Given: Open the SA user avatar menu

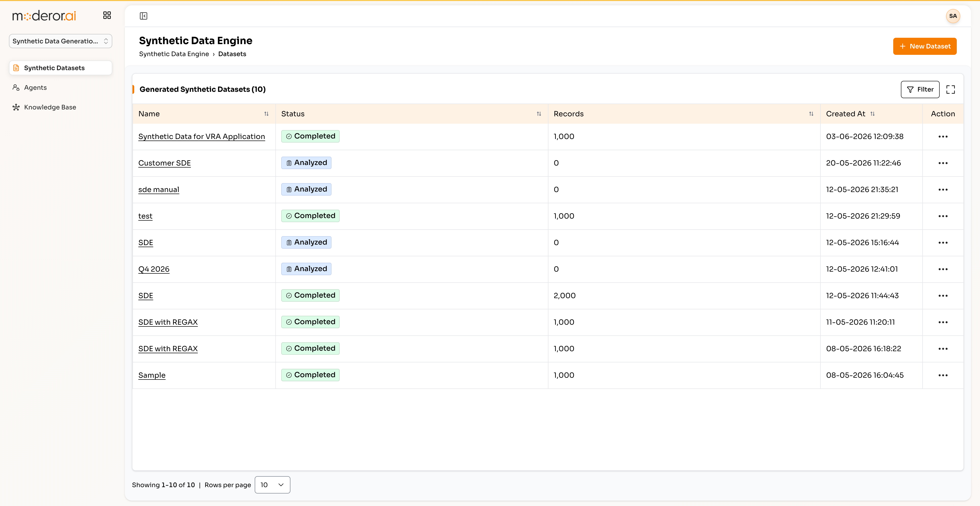Looking at the screenshot, I should click(953, 16).
